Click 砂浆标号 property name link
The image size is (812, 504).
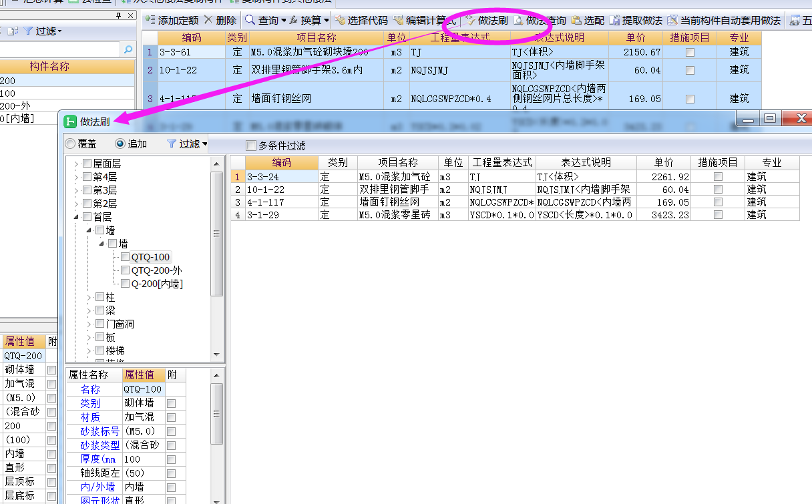click(x=100, y=431)
